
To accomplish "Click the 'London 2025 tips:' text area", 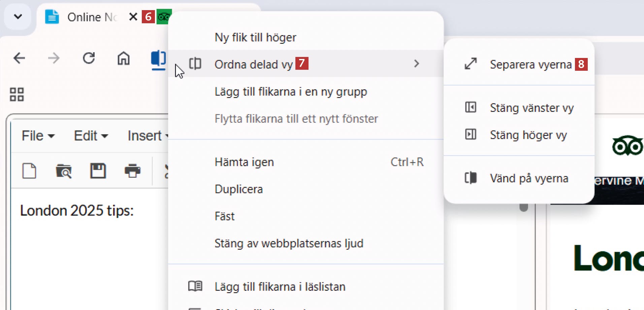I will (x=77, y=211).
